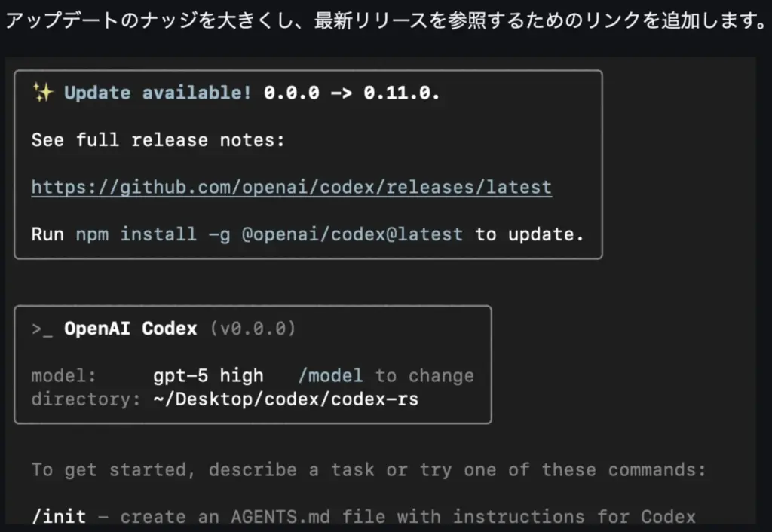The height and width of the screenshot is (532, 772).
Task: Click the >_ prompt icon before OpenAI Codex
Action: (x=41, y=329)
